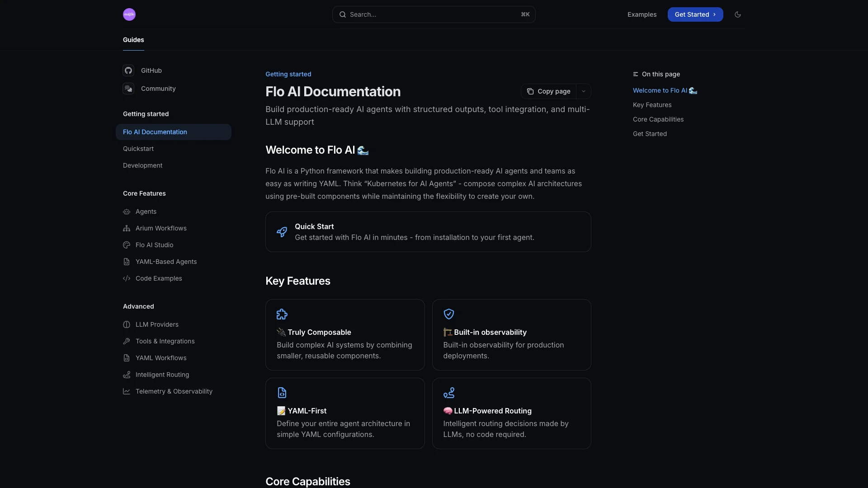This screenshot has width=868, height=488.
Task: Click the copy icon in Copy page
Action: pyautogui.click(x=530, y=91)
